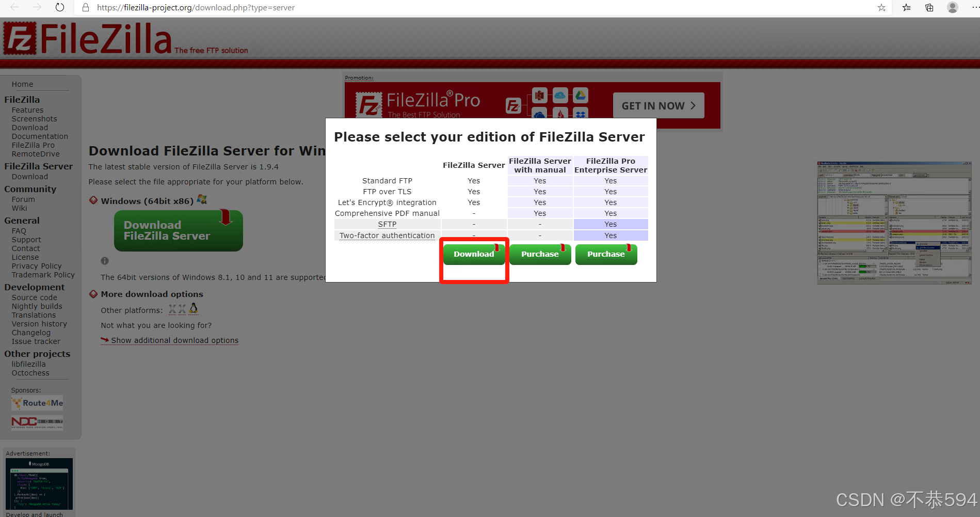The image size is (980, 517).
Task: Select Screenshots in the sidebar navigation
Action: (34, 118)
